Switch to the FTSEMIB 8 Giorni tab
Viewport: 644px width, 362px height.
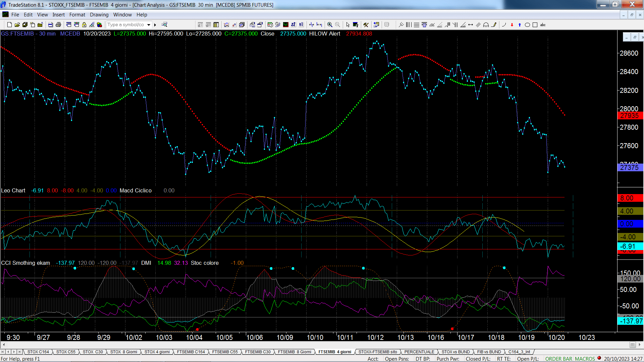click(x=294, y=352)
